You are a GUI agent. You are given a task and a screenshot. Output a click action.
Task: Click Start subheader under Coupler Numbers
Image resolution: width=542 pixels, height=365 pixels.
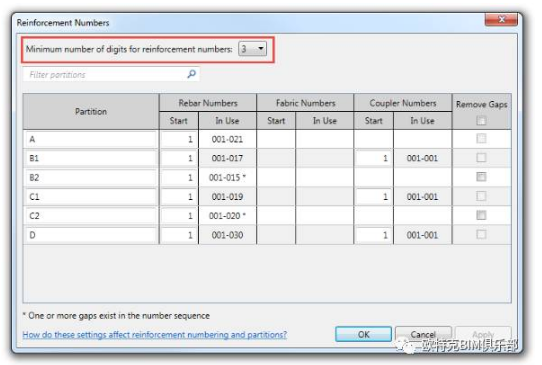click(x=374, y=121)
